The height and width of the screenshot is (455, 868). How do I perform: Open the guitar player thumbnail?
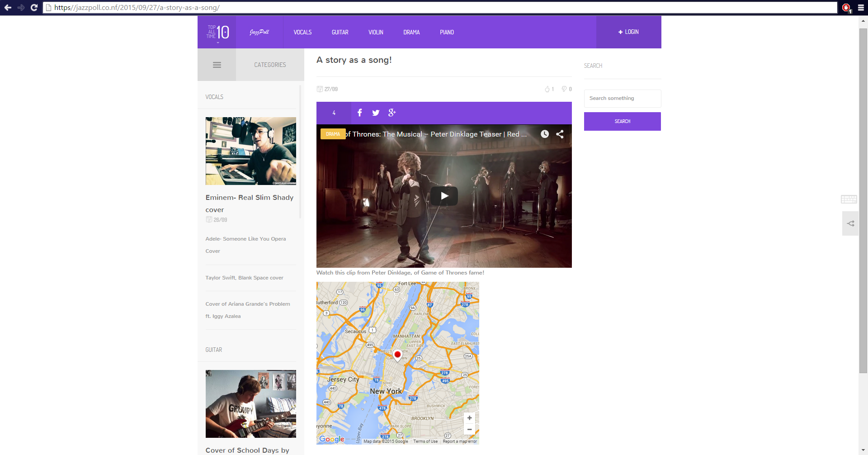point(251,404)
